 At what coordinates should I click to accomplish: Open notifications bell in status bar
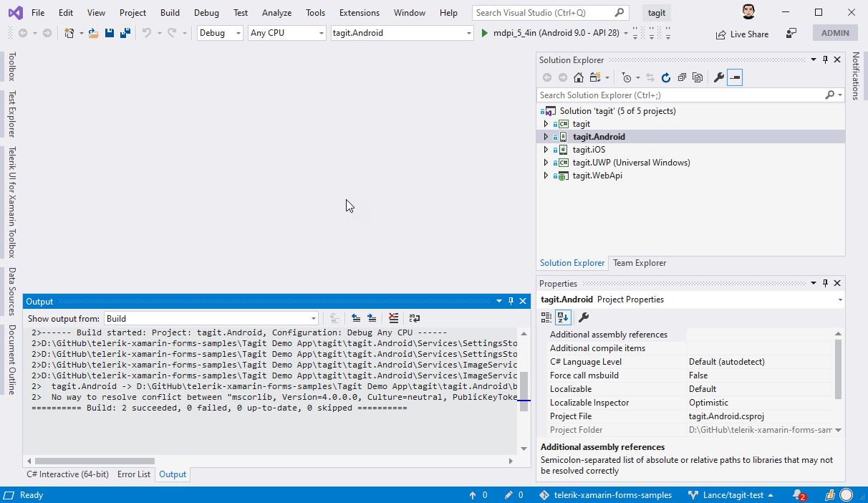click(x=799, y=495)
